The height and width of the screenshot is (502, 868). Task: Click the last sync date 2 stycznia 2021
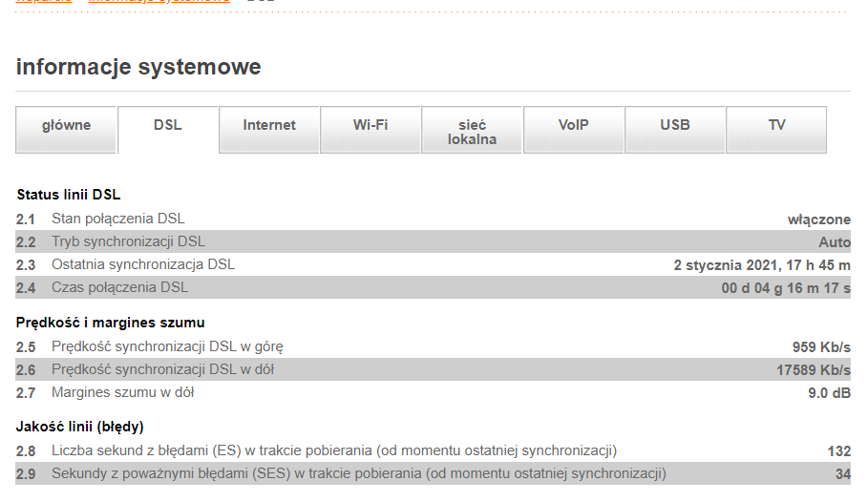pos(761,265)
